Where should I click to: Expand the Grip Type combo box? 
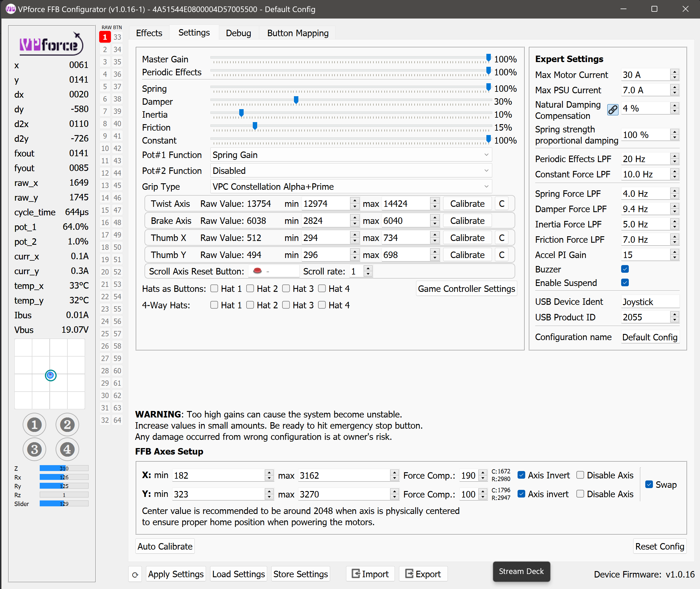[351, 187]
